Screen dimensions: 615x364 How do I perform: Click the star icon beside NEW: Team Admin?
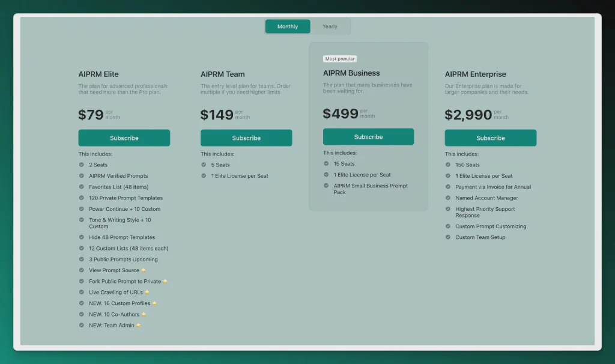138,326
